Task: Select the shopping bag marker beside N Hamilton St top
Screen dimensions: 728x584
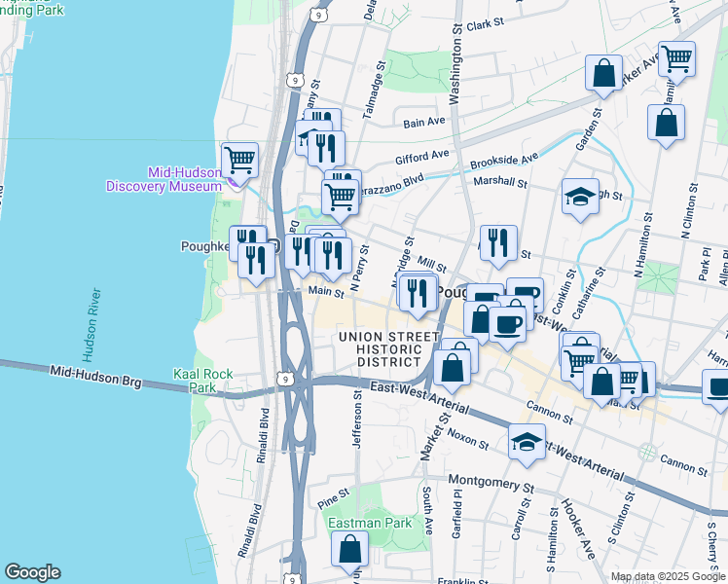Action: (666, 124)
